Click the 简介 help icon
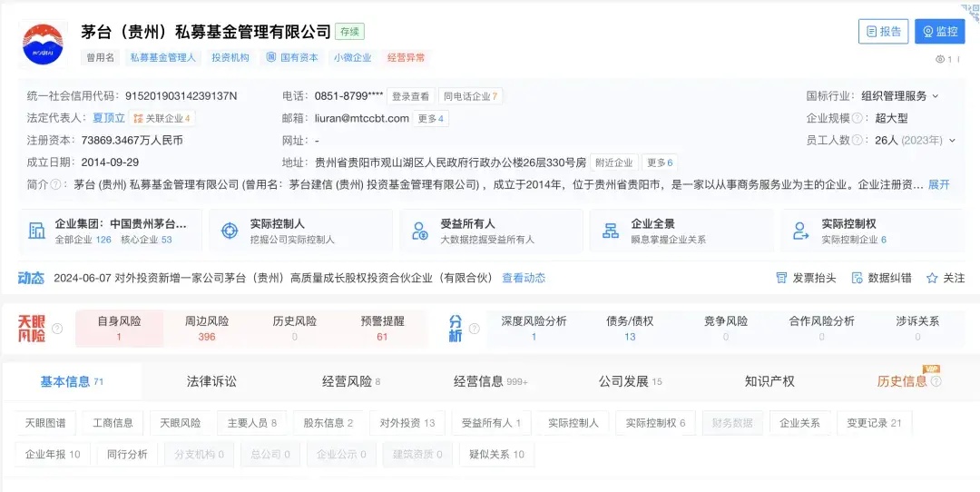The width and height of the screenshot is (980, 492). [55, 184]
